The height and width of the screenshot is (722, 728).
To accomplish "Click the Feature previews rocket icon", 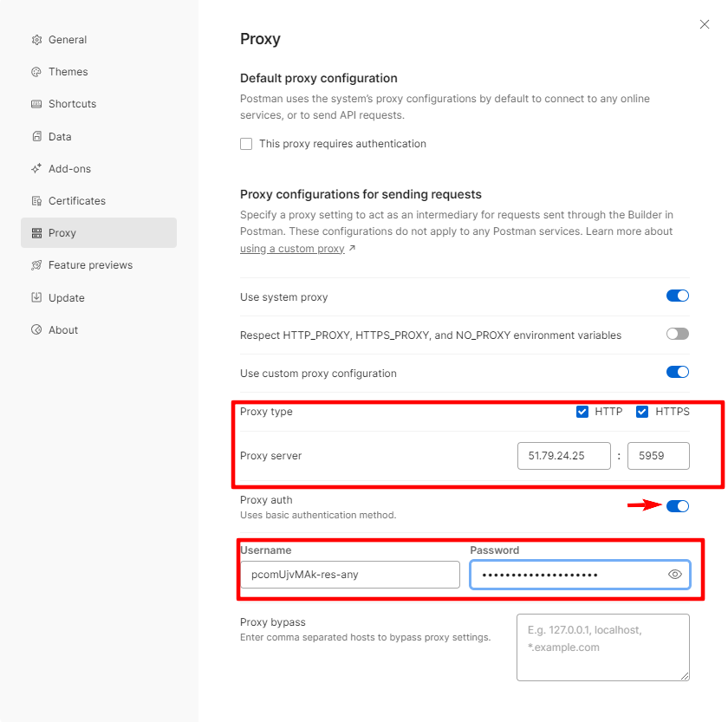I will (x=36, y=265).
